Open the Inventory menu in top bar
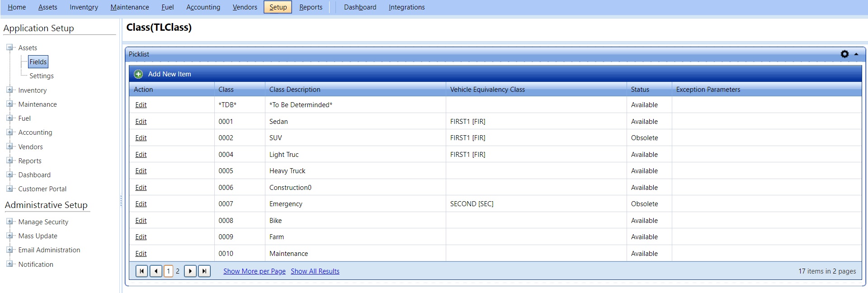Viewport: 868px width, 293px height. click(x=84, y=7)
